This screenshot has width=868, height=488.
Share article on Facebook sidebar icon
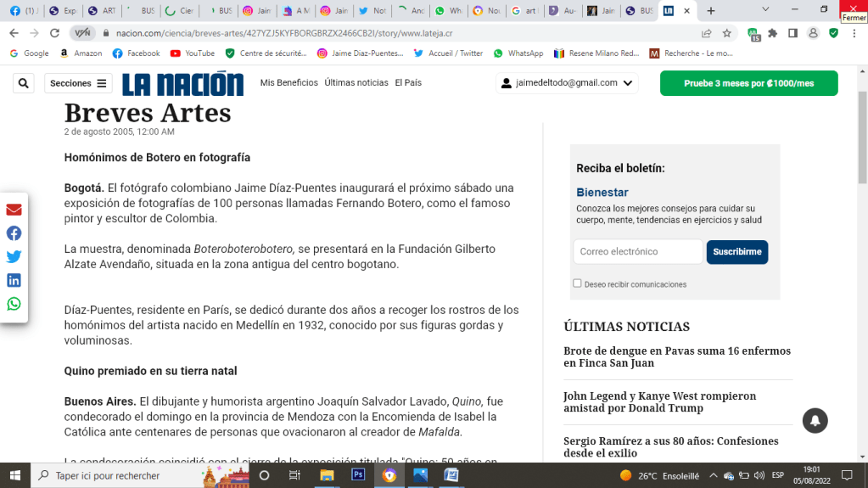14,233
